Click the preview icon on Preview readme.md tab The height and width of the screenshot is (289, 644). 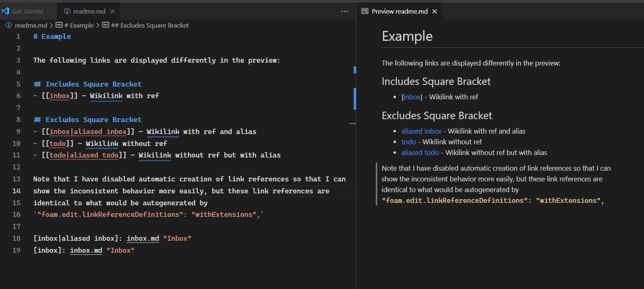365,12
